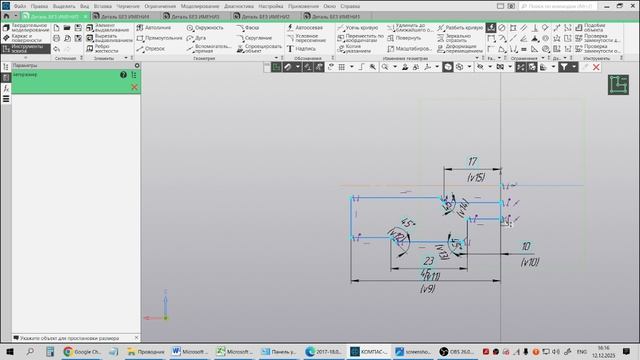Click Переместить по координатам button
This screenshot has width=640, height=360.
[361, 38]
